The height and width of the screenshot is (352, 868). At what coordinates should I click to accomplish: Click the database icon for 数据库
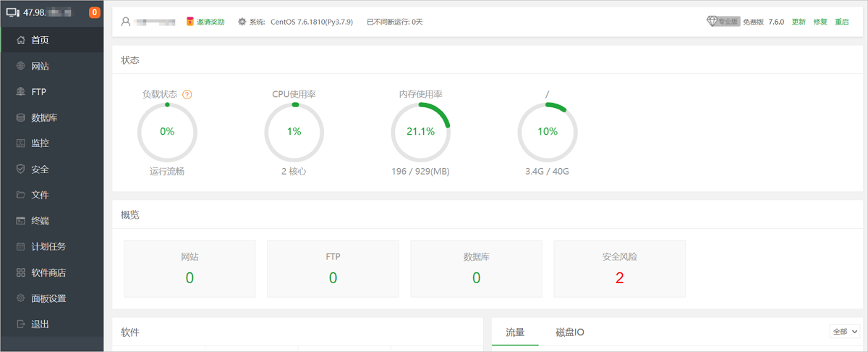20,117
